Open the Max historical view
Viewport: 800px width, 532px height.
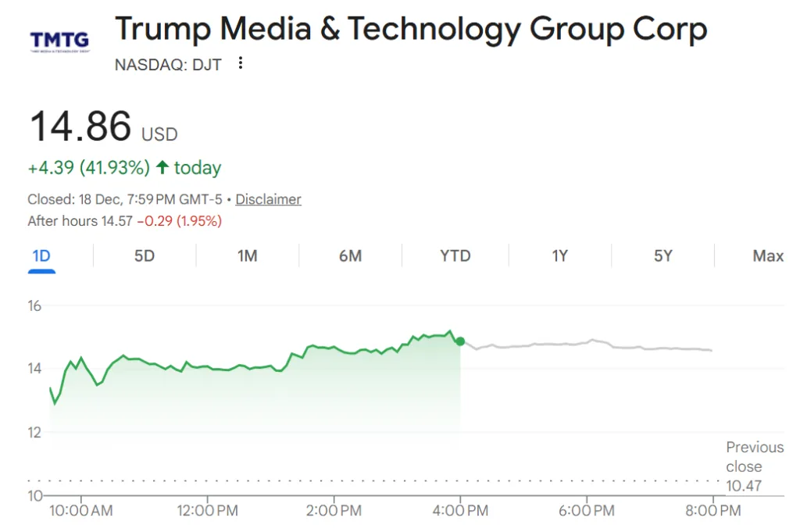point(767,256)
